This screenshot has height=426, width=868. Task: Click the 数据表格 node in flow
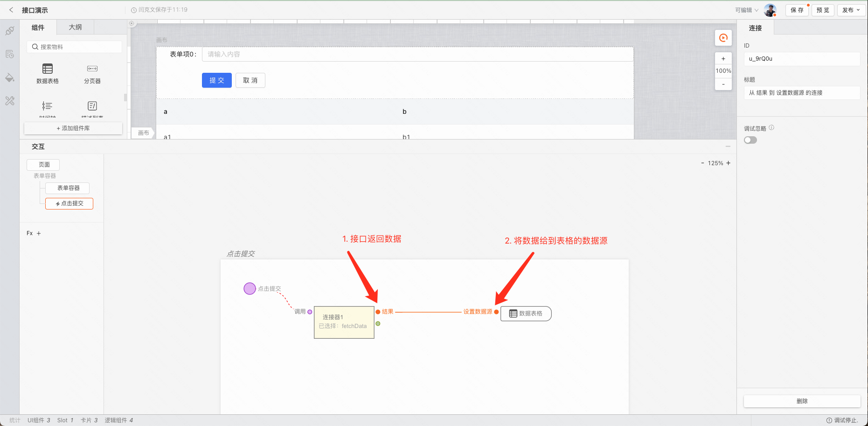point(526,314)
